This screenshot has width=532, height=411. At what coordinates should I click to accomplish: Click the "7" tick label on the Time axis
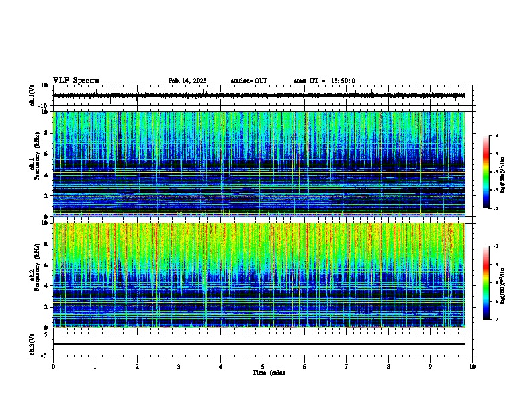[x=347, y=366]
